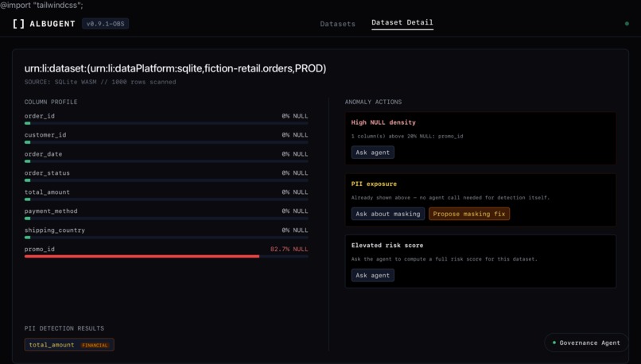641x364 pixels.
Task: Click the green status dot in header
Action: 627,24
